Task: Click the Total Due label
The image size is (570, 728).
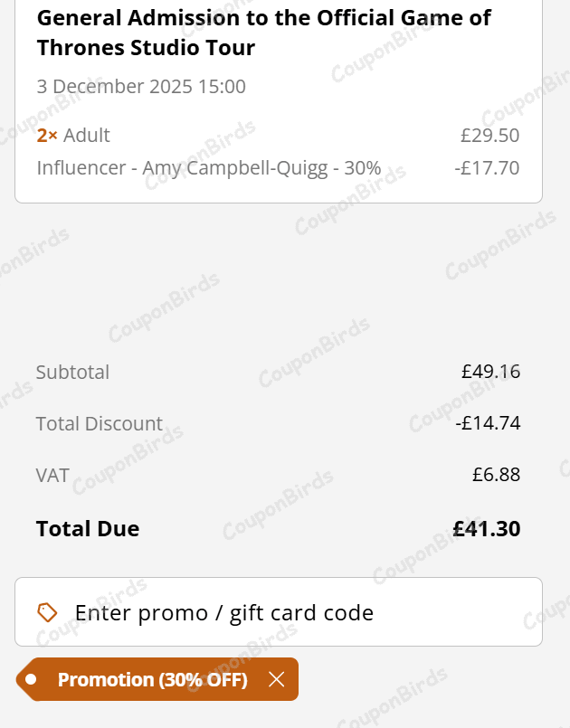Action: pyautogui.click(x=88, y=529)
